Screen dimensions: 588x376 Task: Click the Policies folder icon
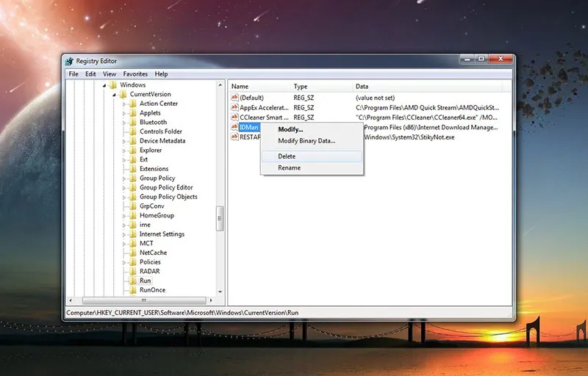133,262
